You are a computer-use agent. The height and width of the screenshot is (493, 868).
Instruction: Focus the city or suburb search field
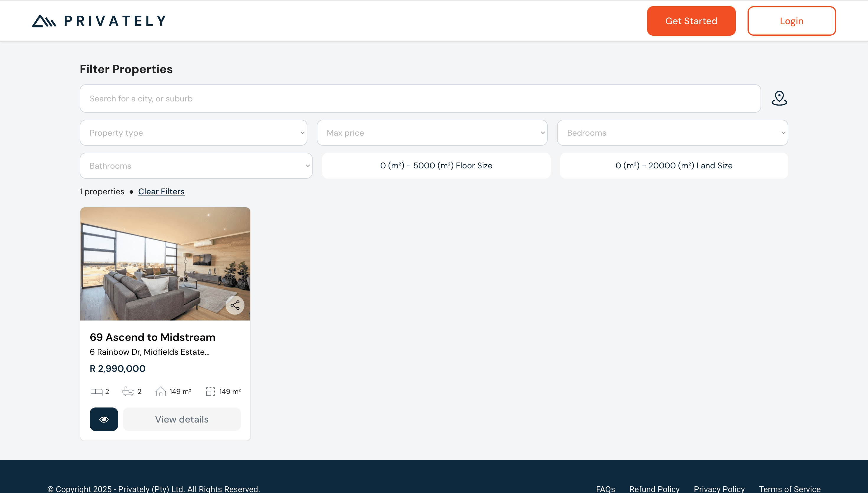coord(420,98)
